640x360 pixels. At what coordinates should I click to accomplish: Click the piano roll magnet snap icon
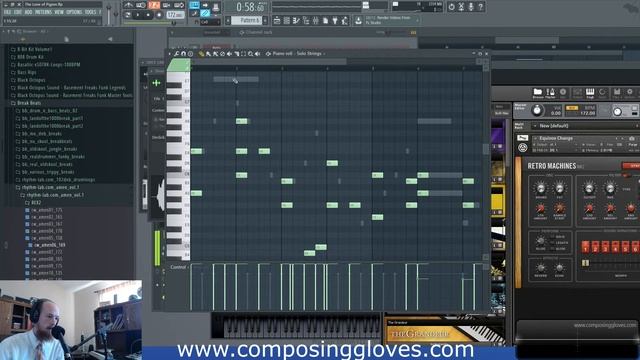(x=183, y=53)
